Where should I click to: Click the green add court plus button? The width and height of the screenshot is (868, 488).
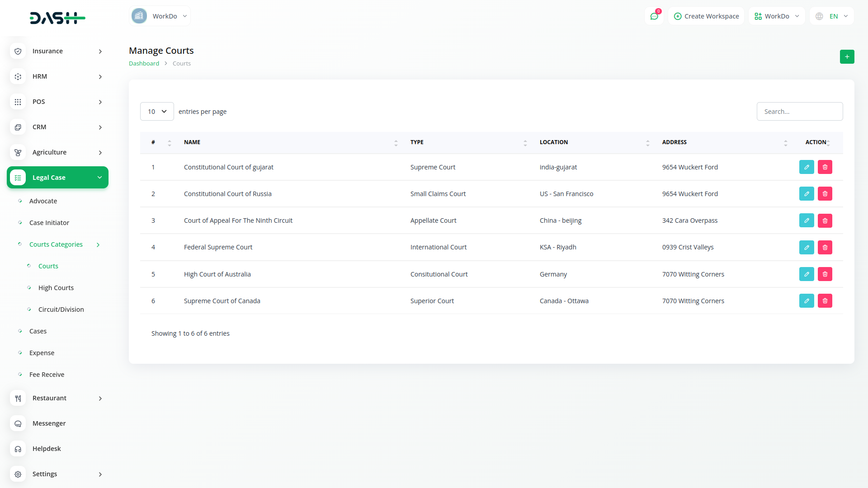[x=847, y=56]
